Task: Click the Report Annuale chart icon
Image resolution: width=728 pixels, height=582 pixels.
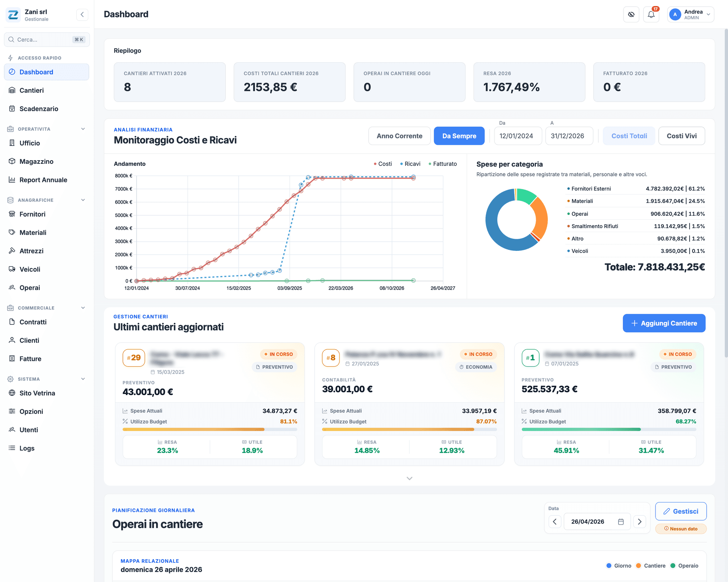Action: [12, 180]
